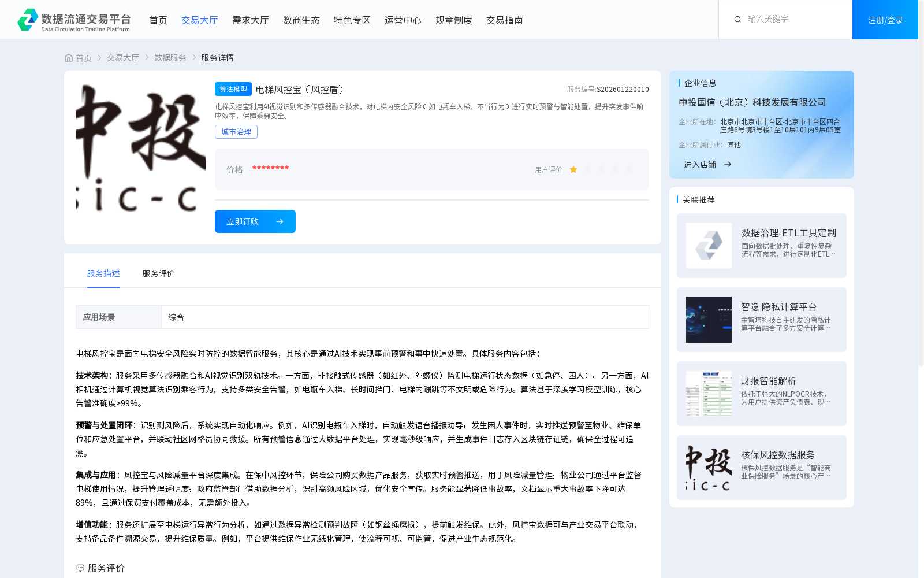
Task: Click the third rating star
Action: click(x=601, y=169)
